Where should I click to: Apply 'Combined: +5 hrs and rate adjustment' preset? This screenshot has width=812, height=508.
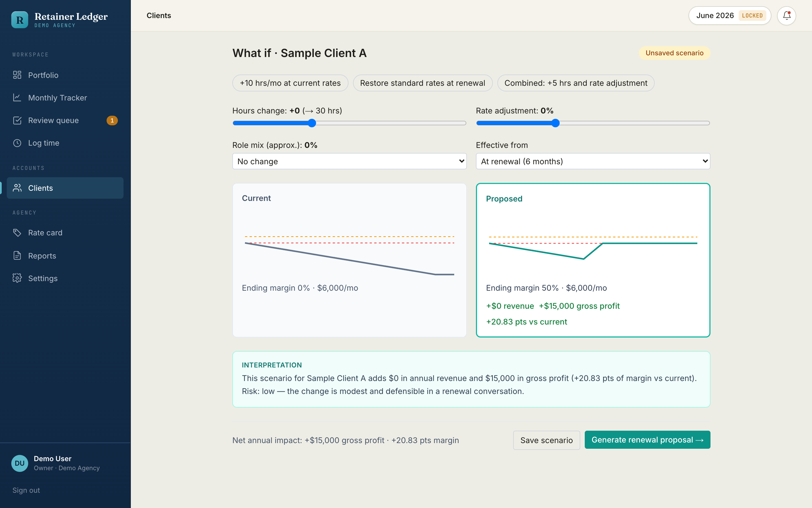pos(576,83)
